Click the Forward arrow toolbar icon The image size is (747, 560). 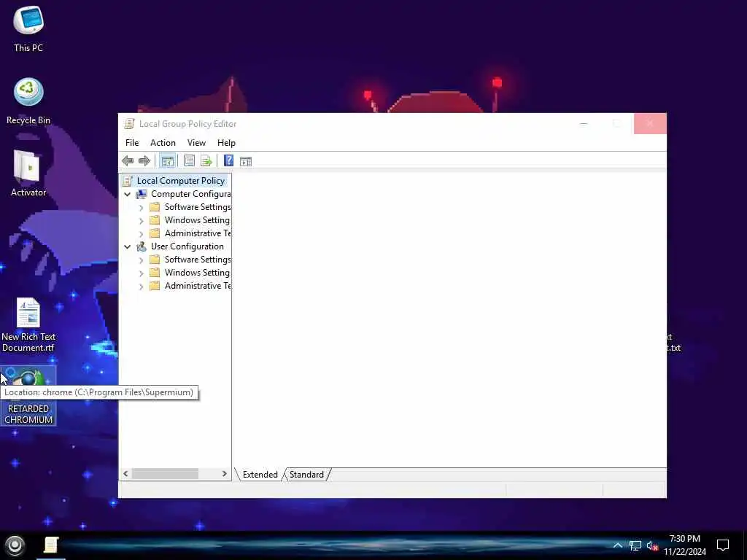144,161
